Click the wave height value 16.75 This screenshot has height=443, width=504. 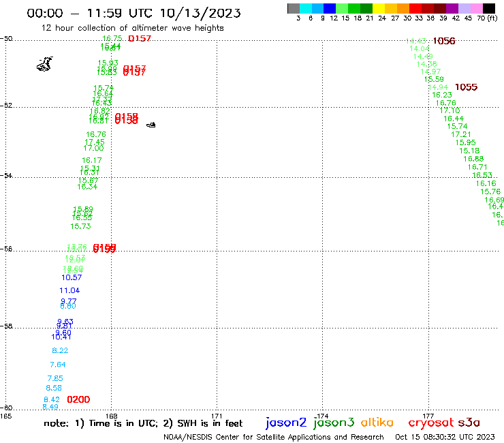click(112, 38)
